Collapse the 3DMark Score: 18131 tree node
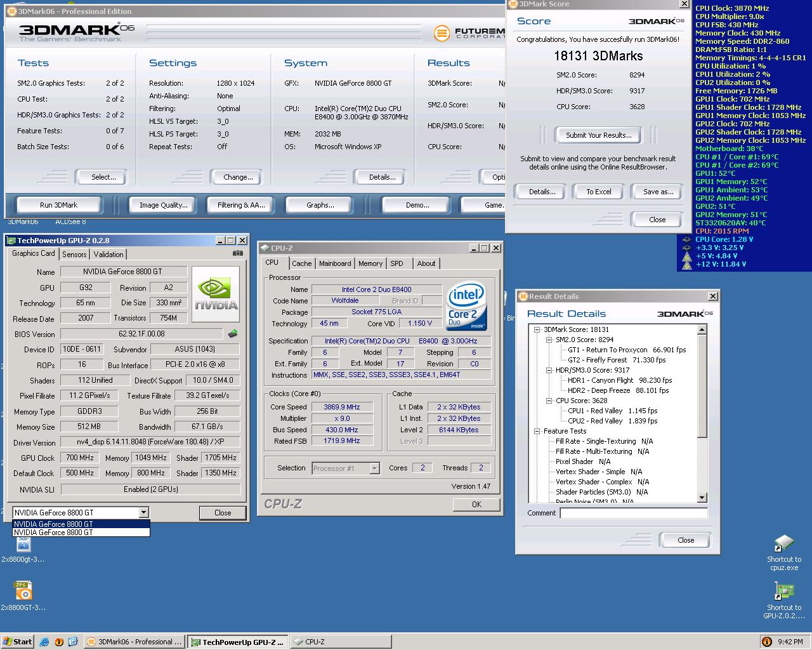The height and width of the screenshot is (650, 812). (x=537, y=329)
